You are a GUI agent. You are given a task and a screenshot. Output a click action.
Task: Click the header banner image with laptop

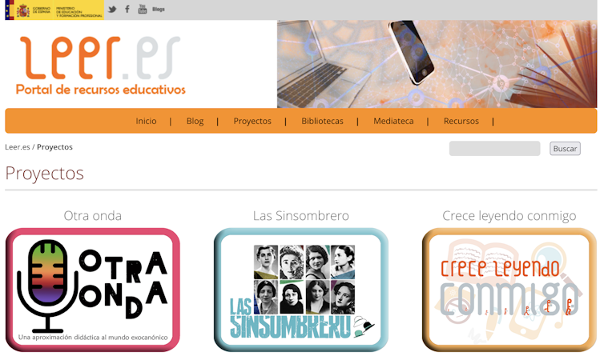pos(437,64)
